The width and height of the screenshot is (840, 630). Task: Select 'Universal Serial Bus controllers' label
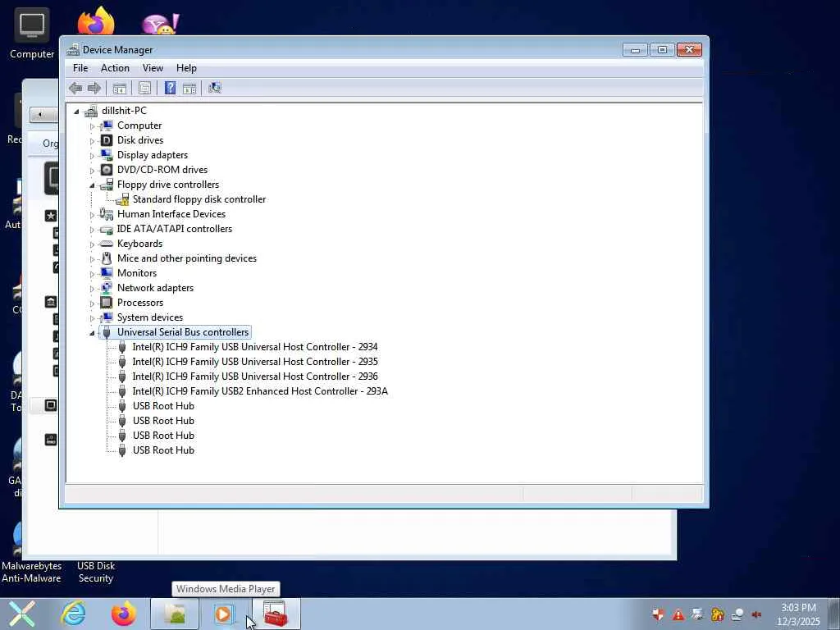click(183, 332)
